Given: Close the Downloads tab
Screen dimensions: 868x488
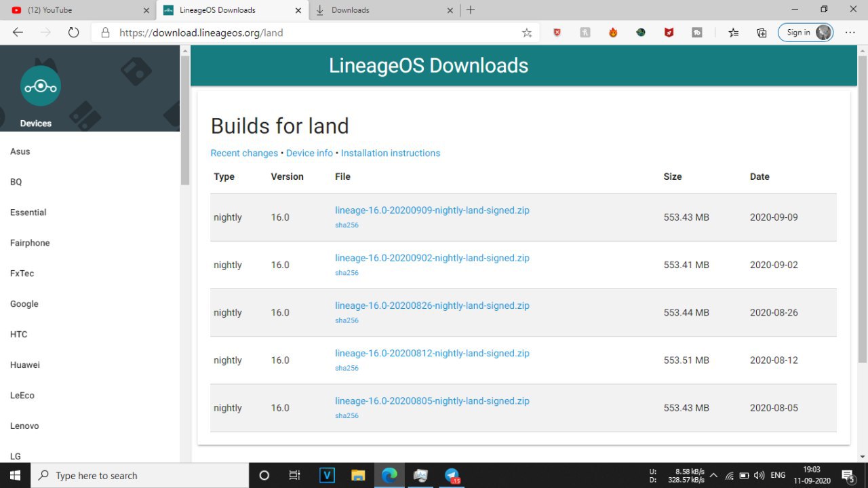Looking at the screenshot, I should coord(450,10).
